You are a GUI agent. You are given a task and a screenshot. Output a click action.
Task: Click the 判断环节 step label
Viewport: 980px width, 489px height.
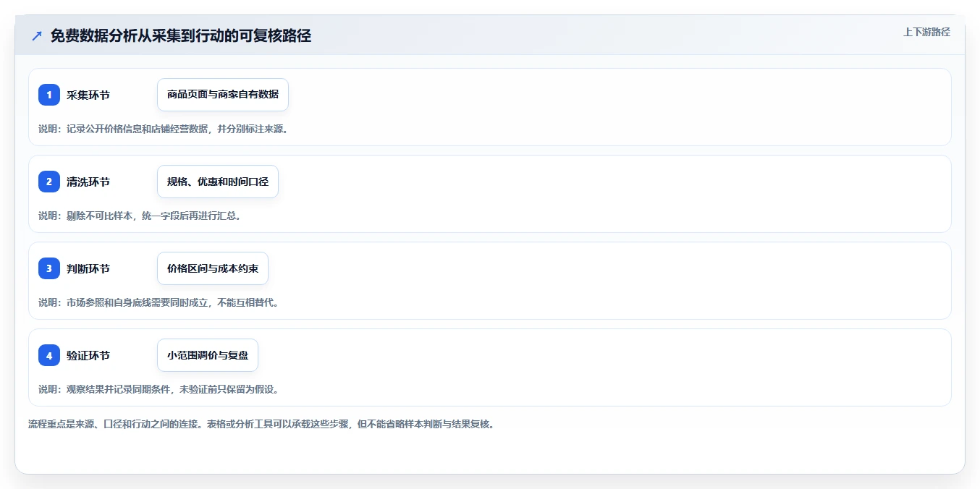[88, 268]
